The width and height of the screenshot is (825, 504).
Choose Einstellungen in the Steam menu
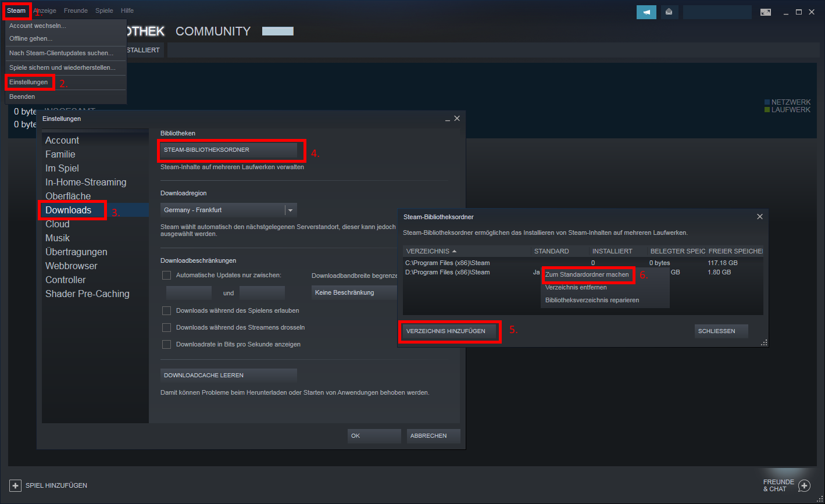click(x=28, y=82)
